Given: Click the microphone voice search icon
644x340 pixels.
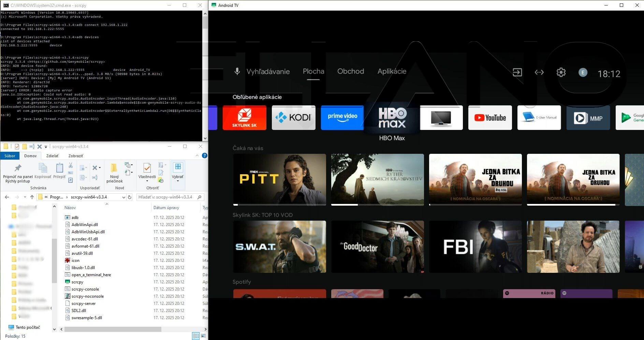Looking at the screenshot, I should (x=237, y=71).
